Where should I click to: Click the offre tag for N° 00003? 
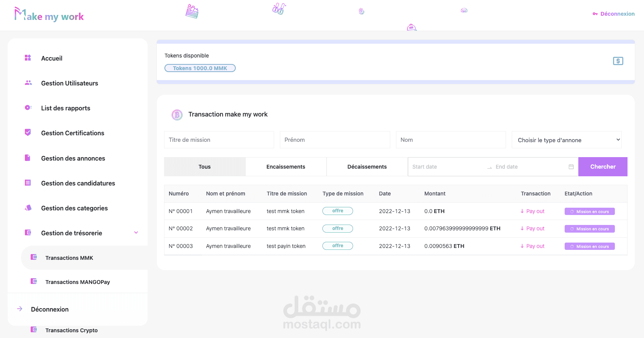click(x=338, y=246)
